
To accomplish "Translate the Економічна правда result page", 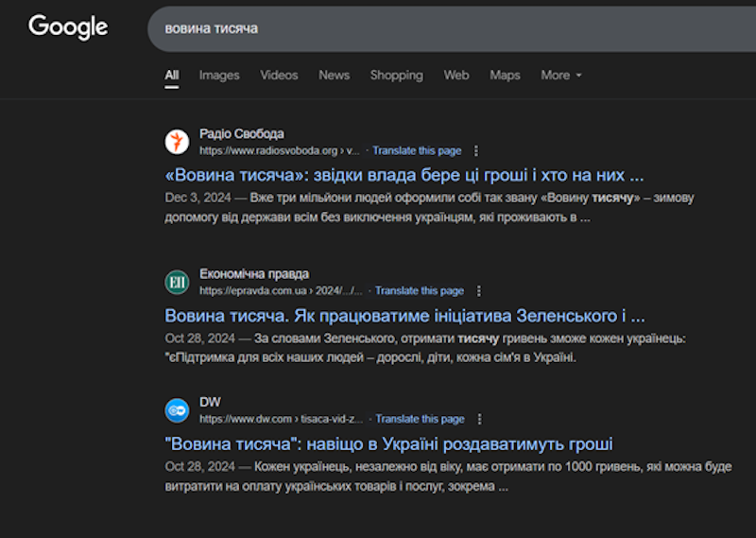I will 420,291.
